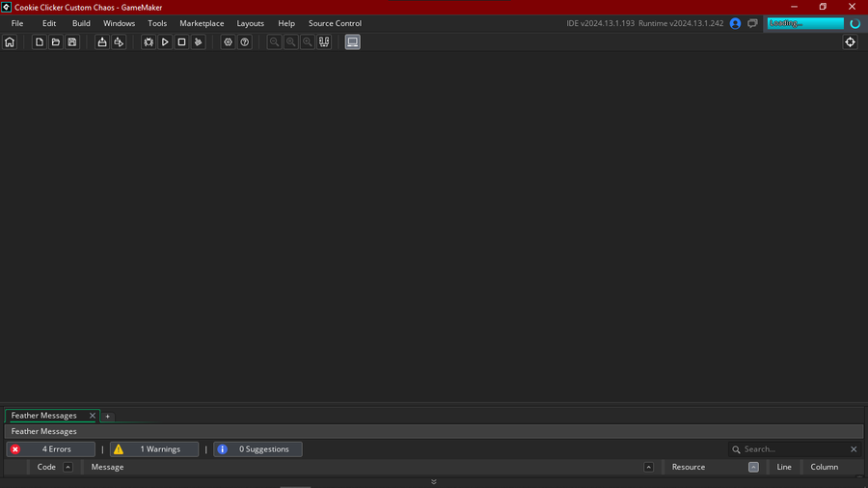Open the Layouts menu
This screenshot has width=868, height=488.
pos(250,23)
